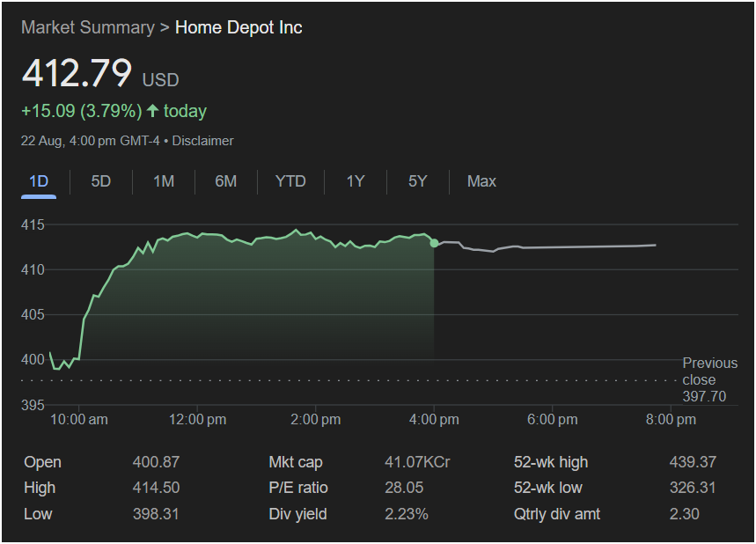Show the 6M price history

point(226,181)
